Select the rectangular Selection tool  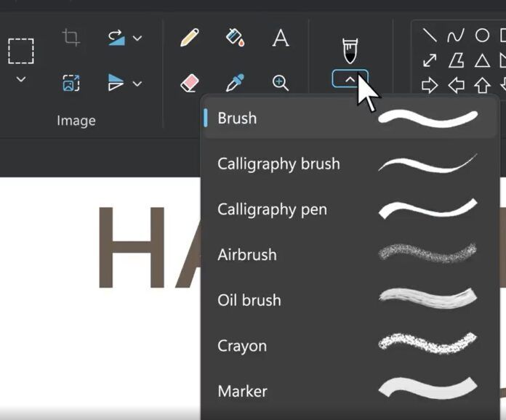point(21,51)
